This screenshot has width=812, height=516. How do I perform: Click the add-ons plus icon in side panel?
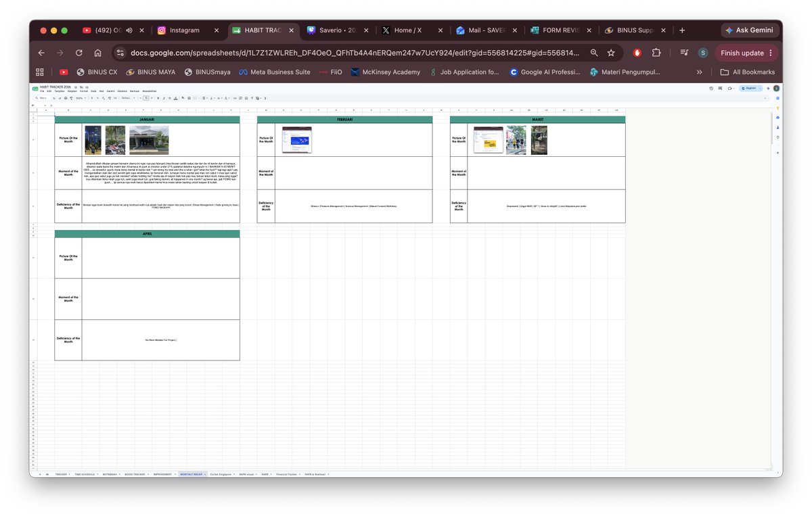pos(777,153)
